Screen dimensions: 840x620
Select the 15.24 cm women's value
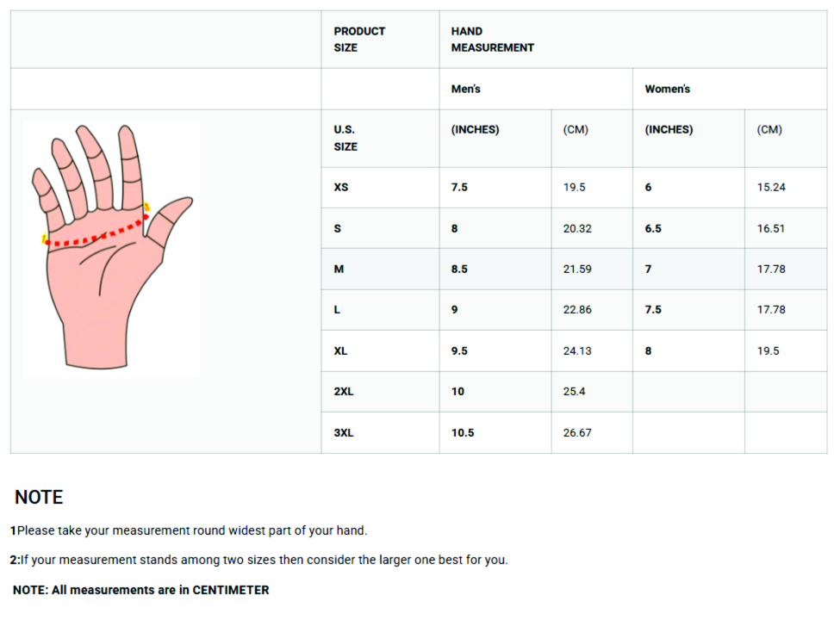771,188
